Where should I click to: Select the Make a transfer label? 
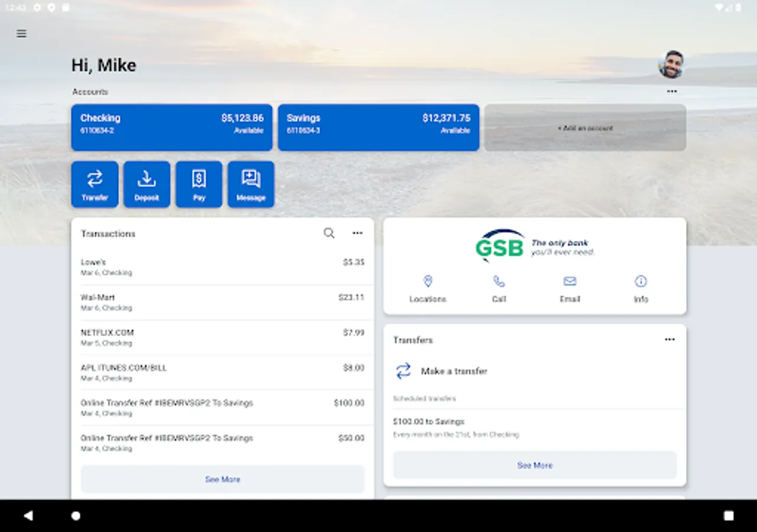pyautogui.click(x=454, y=371)
